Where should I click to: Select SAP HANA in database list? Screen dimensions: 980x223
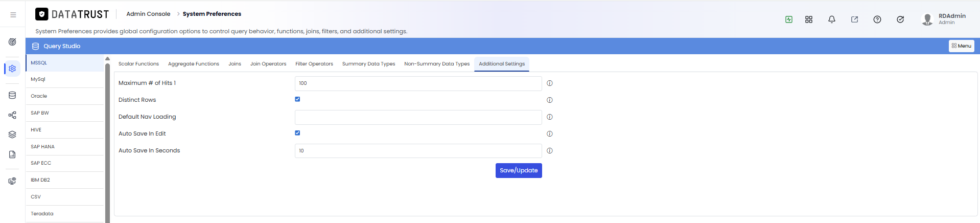pos(65,147)
